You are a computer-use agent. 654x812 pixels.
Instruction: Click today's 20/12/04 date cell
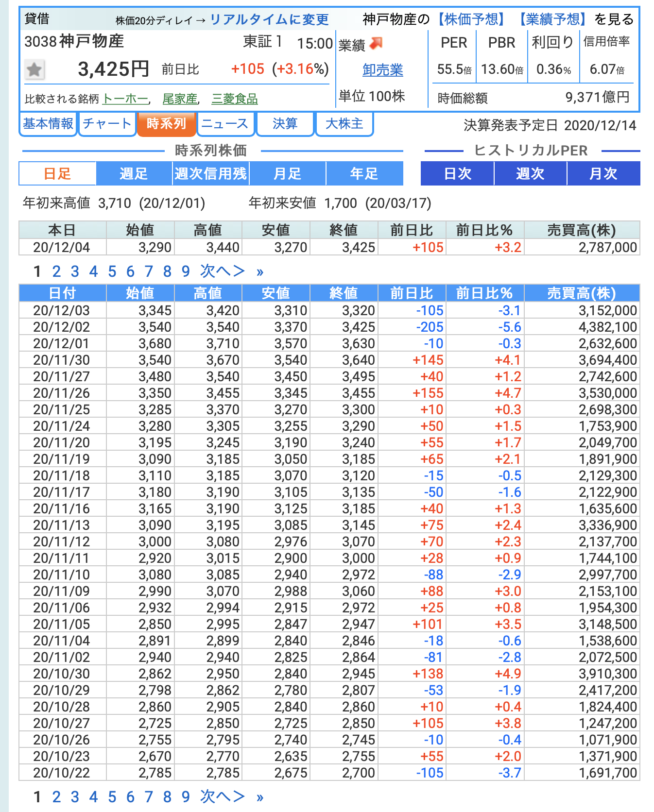tap(62, 247)
